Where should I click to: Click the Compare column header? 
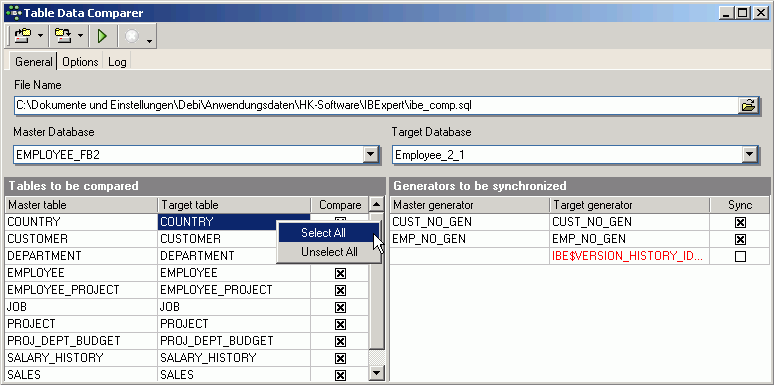[x=340, y=205]
